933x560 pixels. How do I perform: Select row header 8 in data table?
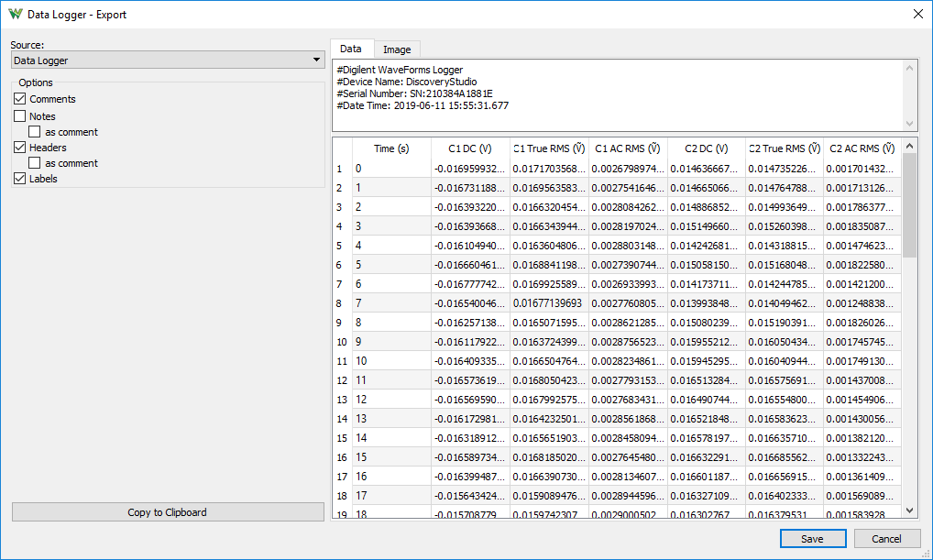coord(342,303)
